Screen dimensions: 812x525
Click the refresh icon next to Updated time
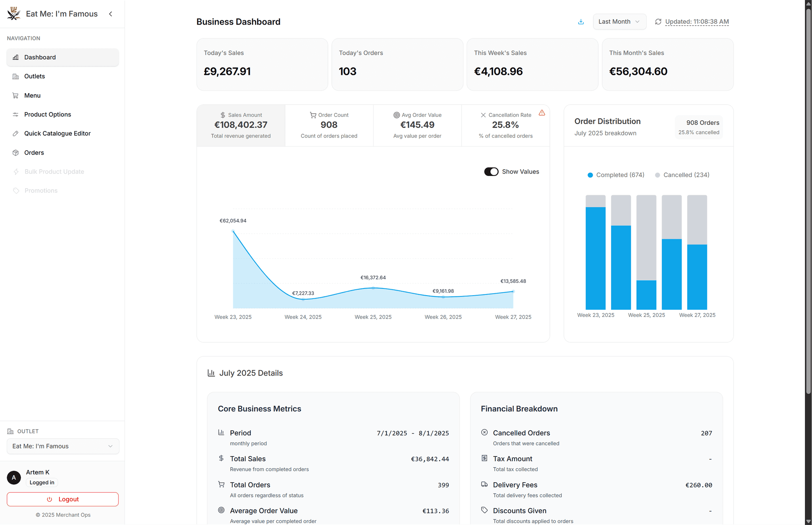click(658, 21)
